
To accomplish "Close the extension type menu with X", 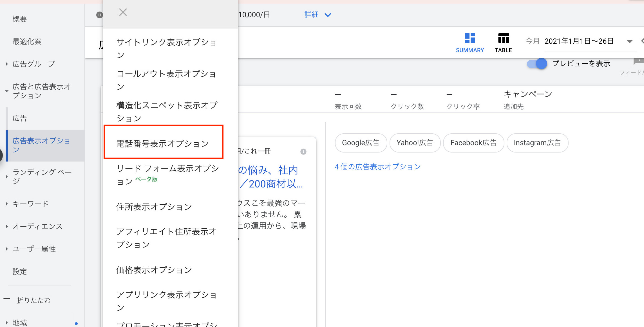I will coord(123,12).
